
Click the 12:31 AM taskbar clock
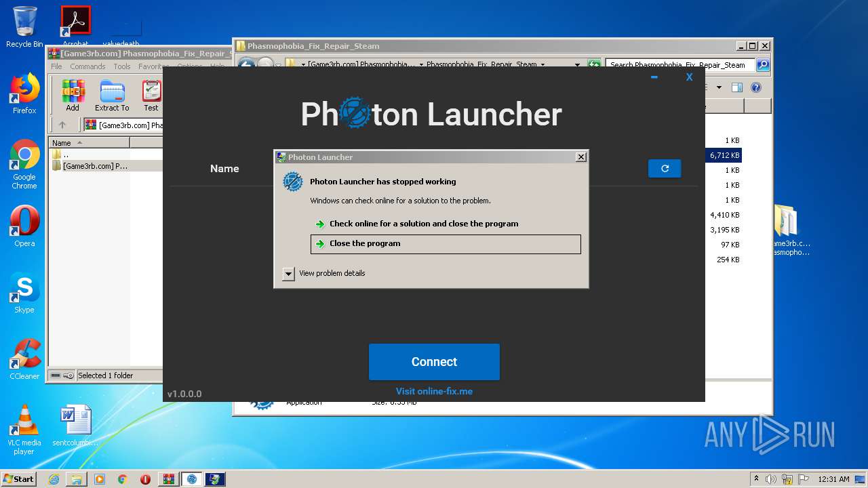pyautogui.click(x=833, y=479)
